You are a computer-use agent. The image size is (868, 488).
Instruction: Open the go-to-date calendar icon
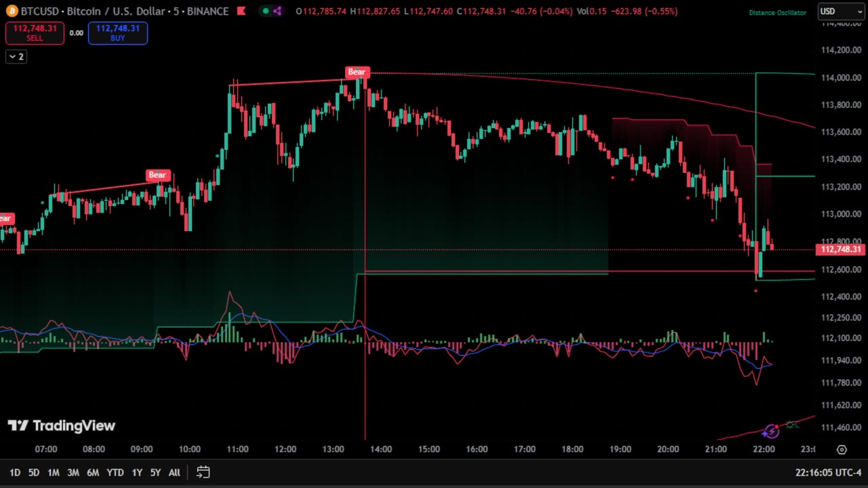203,472
